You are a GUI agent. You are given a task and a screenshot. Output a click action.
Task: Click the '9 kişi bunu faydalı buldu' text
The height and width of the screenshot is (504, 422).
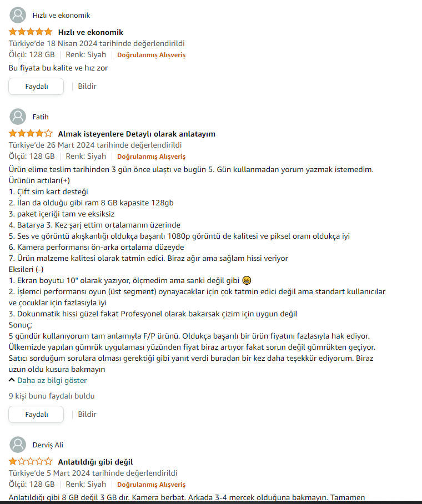(x=52, y=396)
